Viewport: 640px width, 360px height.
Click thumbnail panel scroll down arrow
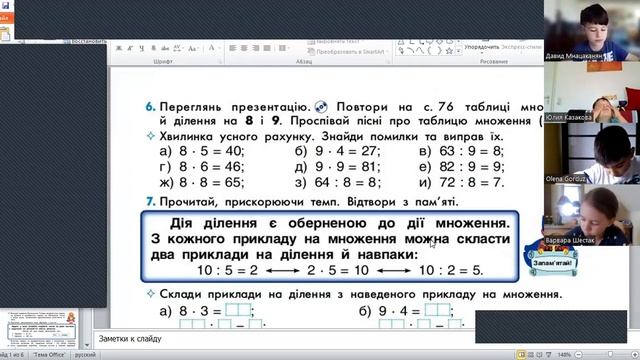click(x=87, y=345)
